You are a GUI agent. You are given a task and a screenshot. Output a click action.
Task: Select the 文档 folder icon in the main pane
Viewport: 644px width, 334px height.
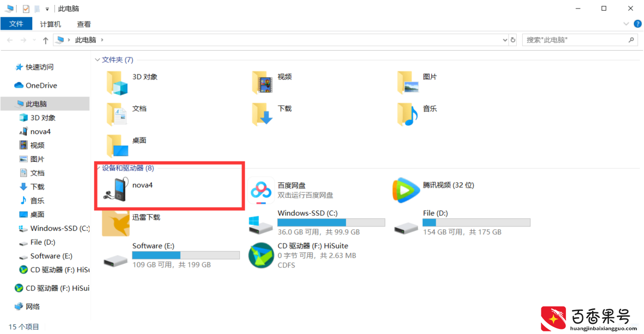click(x=117, y=114)
